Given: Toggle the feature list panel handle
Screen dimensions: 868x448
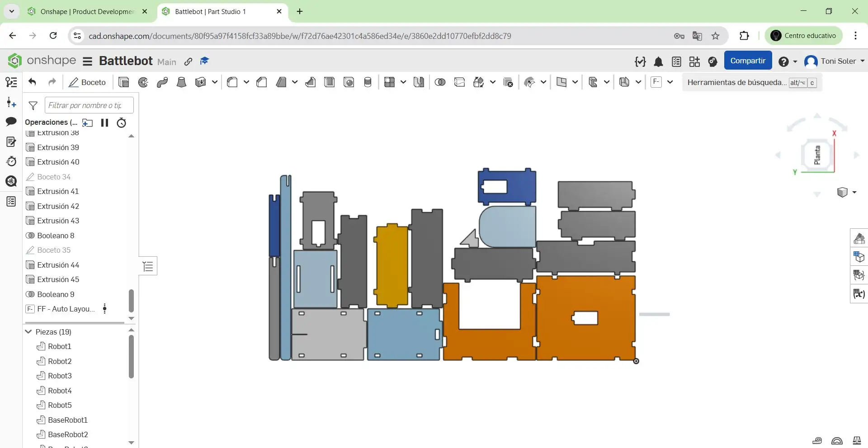Looking at the screenshot, I should (x=148, y=266).
